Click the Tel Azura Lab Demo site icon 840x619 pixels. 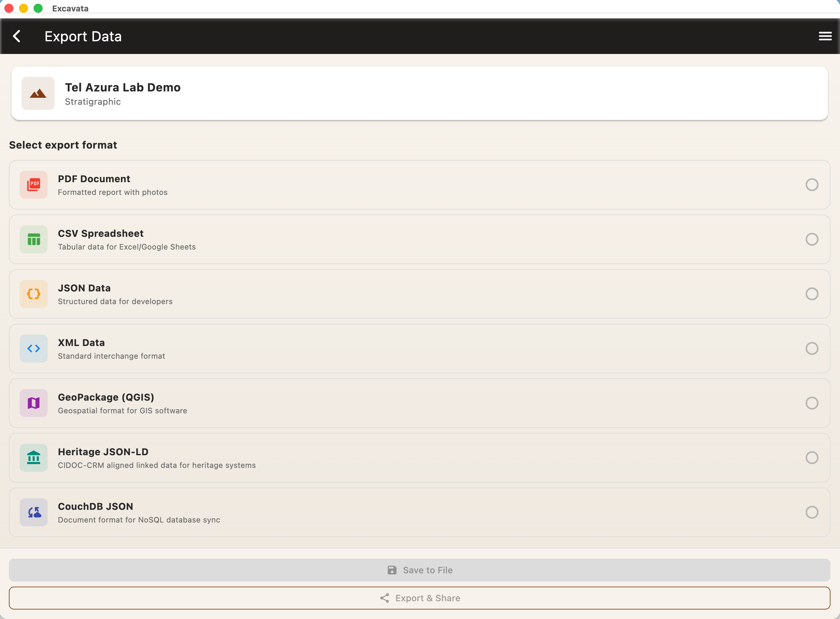38,94
